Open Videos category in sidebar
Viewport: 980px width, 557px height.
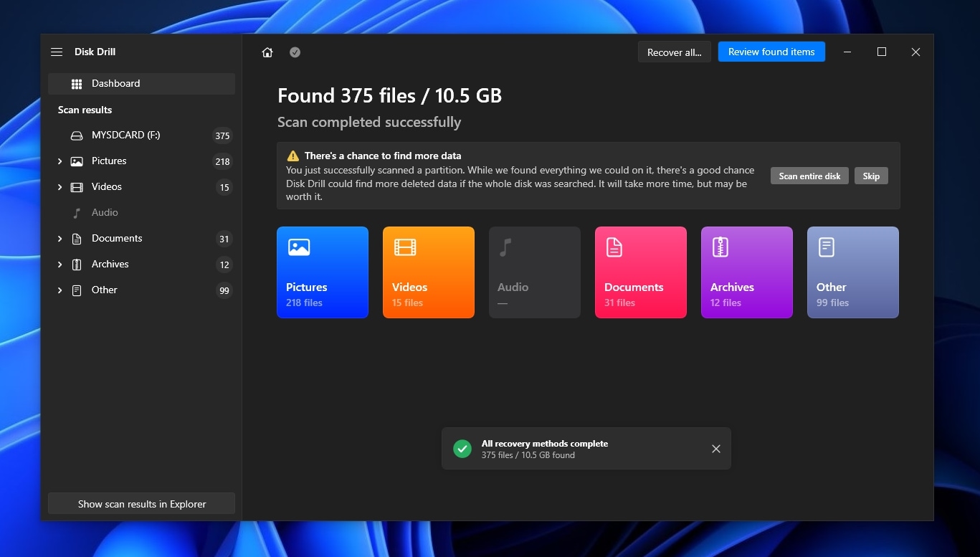click(141, 187)
